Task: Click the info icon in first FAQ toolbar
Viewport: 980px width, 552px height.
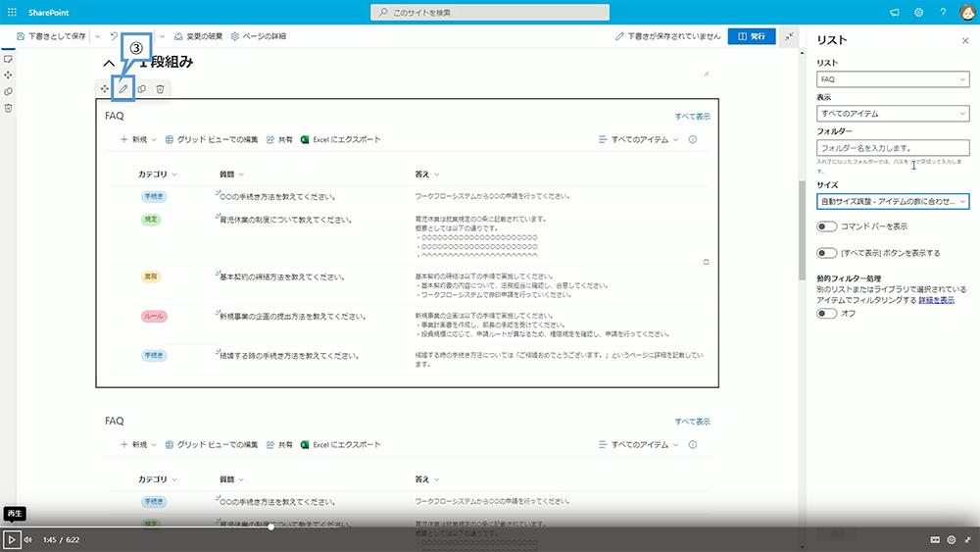Action: pos(693,139)
